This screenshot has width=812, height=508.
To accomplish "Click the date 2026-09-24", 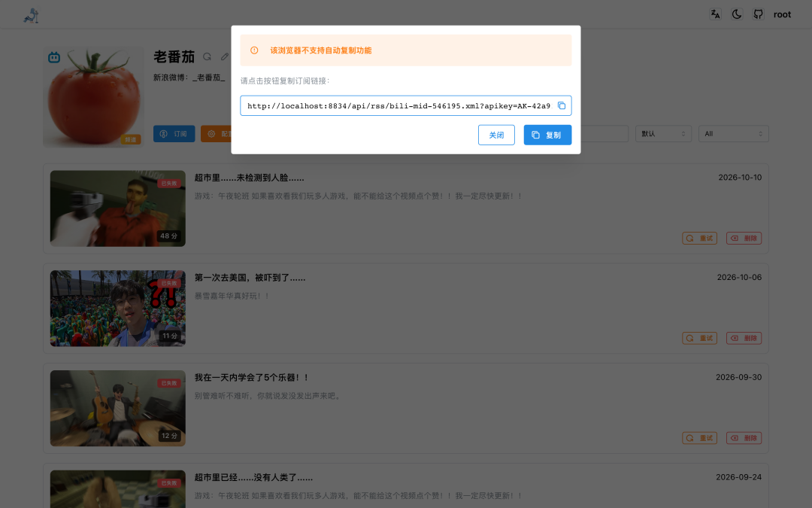I will coord(738,477).
